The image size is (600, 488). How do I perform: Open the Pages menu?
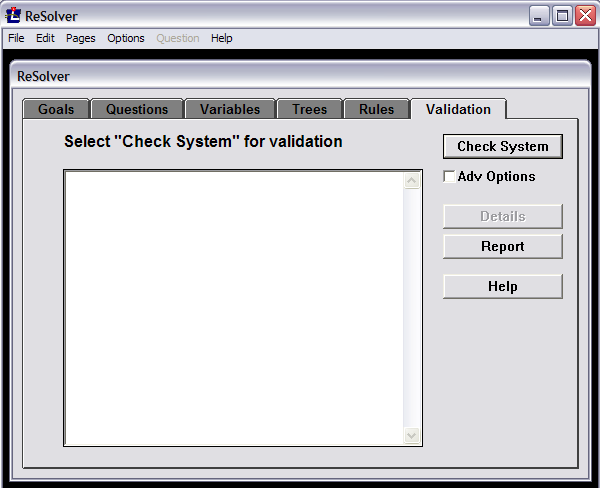80,38
